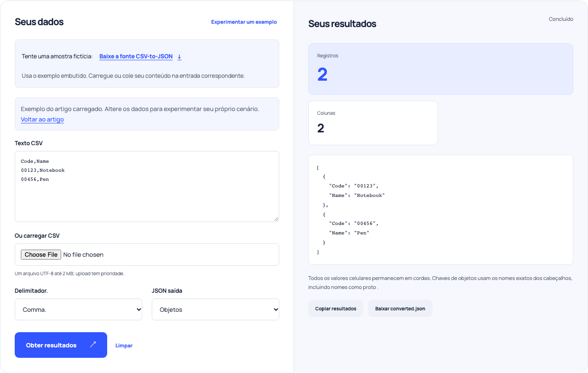Click the 'Exemplo do artigo carregado' notice text
The image size is (588, 373).
tap(140, 109)
